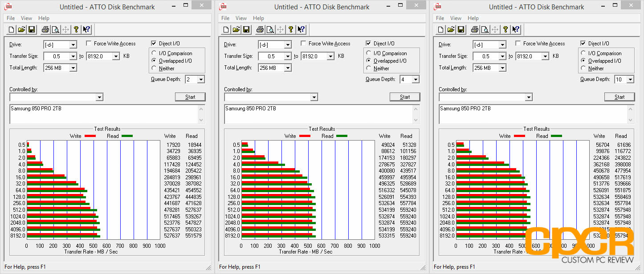Open Help menu in Queue Depth 4 window
Viewport: 644px width, 274px height.
coord(258,18)
